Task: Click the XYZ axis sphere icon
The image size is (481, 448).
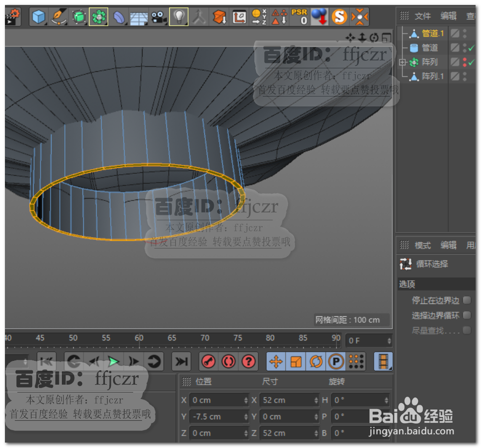Action: tap(259, 17)
